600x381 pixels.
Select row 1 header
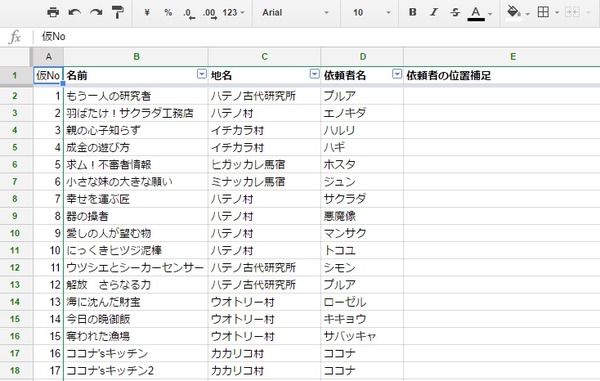pyautogui.click(x=15, y=75)
